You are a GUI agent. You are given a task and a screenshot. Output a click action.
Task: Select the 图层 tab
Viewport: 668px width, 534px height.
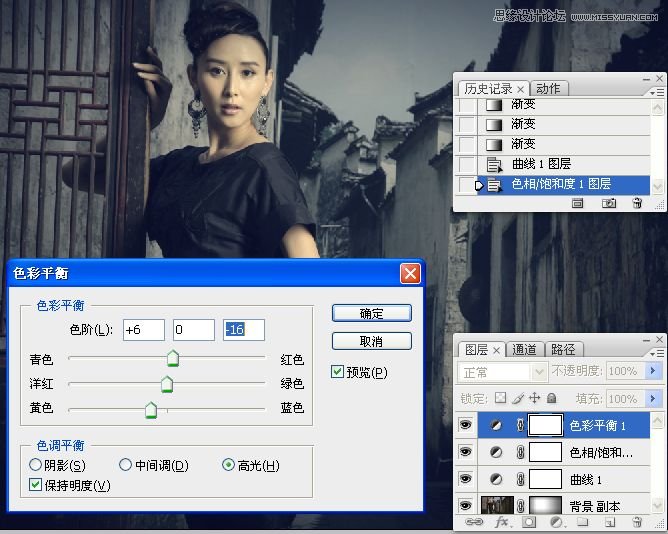(476, 350)
